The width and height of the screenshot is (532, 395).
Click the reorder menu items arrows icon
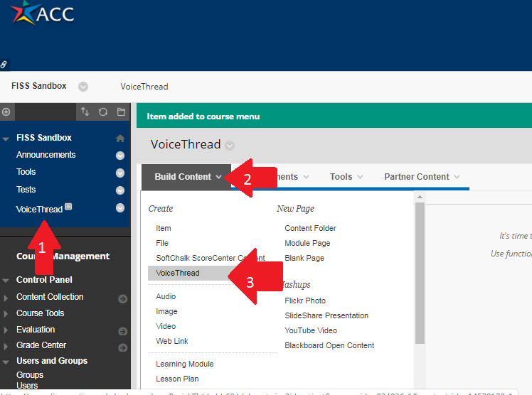coord(85,112)
